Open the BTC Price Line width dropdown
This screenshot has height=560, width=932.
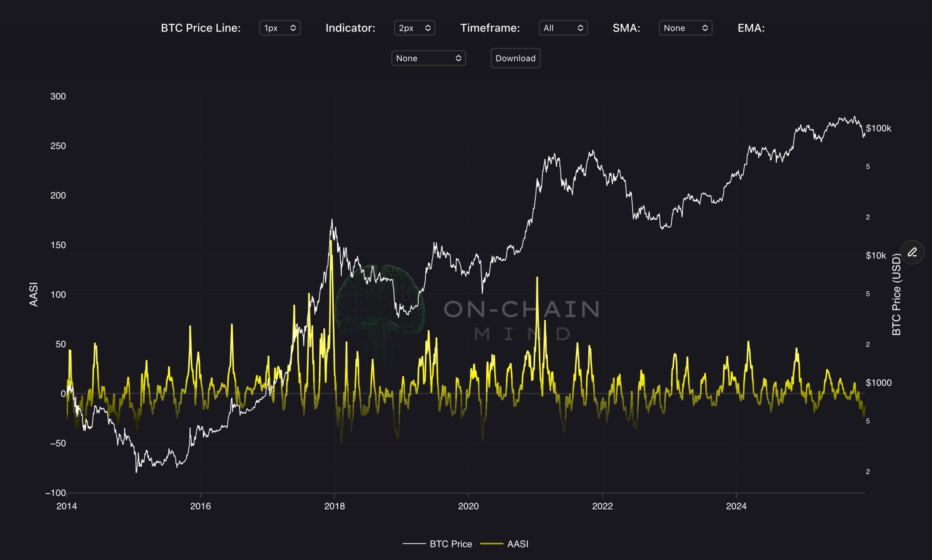279,28
